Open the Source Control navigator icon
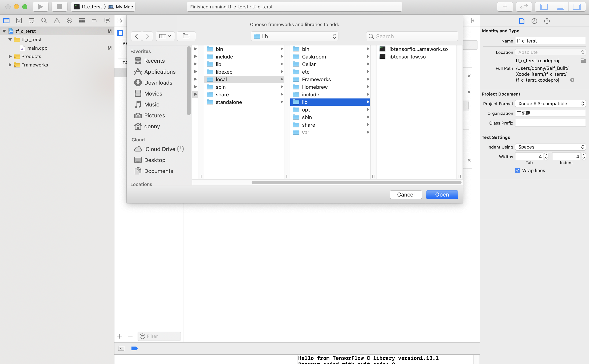Viewport: 589px width, 364px height. coord(19,21)
